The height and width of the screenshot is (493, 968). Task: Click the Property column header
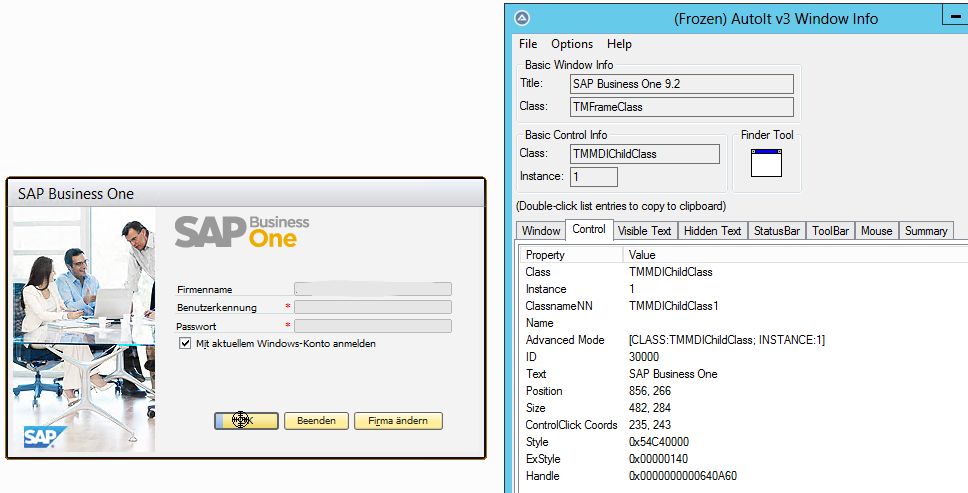pos(572,255)
